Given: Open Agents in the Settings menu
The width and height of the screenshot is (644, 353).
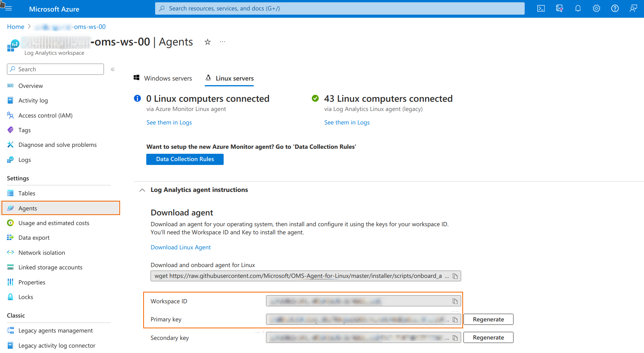Looking at the screenshot, I should click(61, 208).
